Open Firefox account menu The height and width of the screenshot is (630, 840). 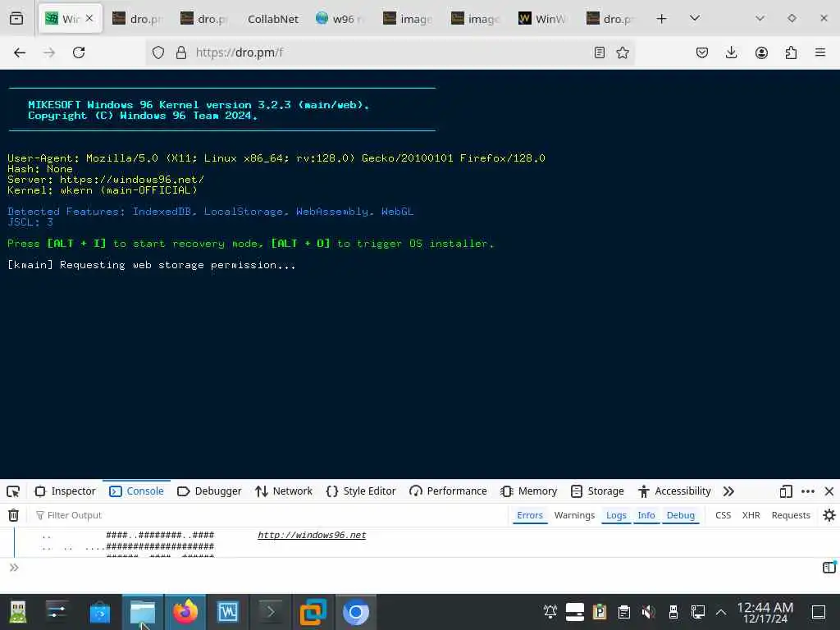coord(761,52)
